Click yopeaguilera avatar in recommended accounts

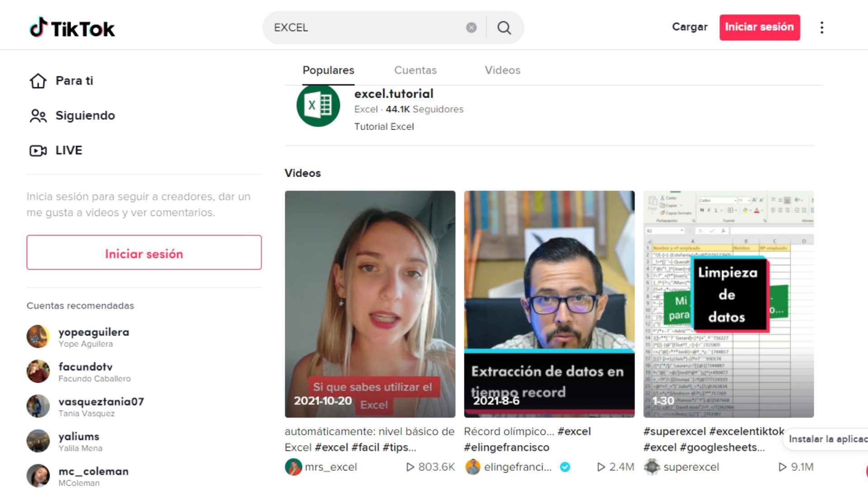38,337
